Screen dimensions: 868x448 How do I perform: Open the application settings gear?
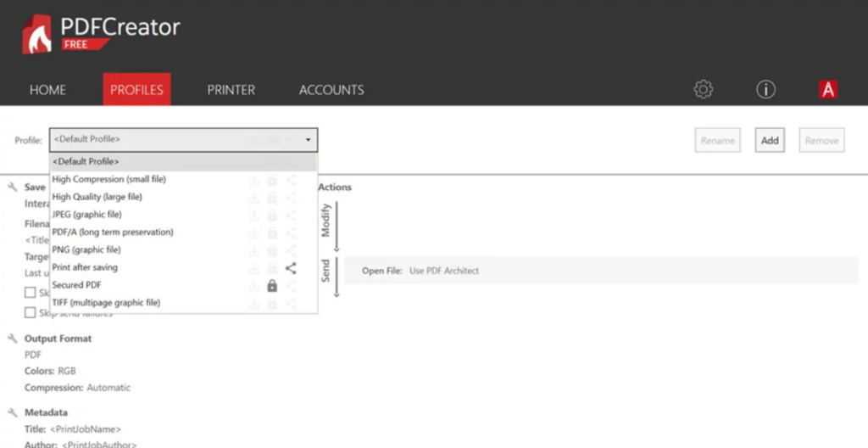coord(703,89)
